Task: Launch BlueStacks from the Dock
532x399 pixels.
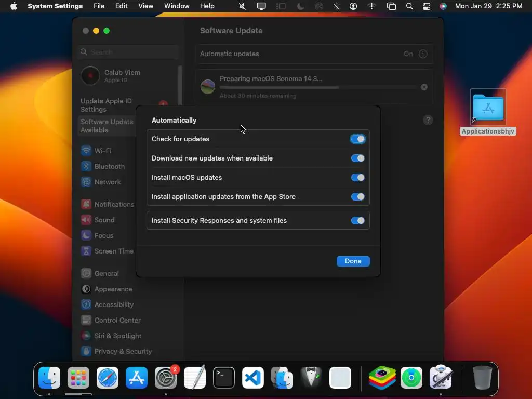Action: [x=382, y=378]
